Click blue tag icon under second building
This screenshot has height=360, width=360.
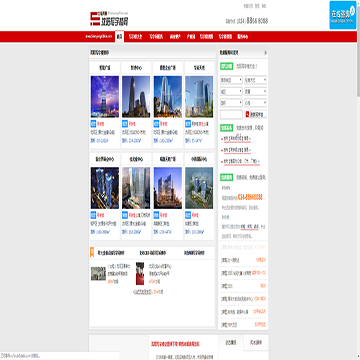(125, 124)
